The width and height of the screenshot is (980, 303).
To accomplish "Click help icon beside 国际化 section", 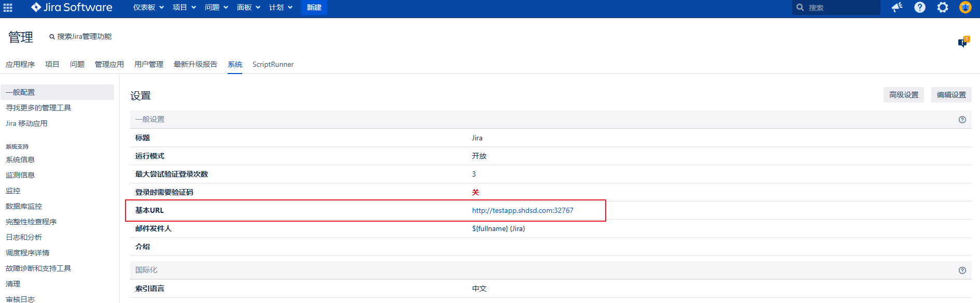I will (x=962, y=270).
